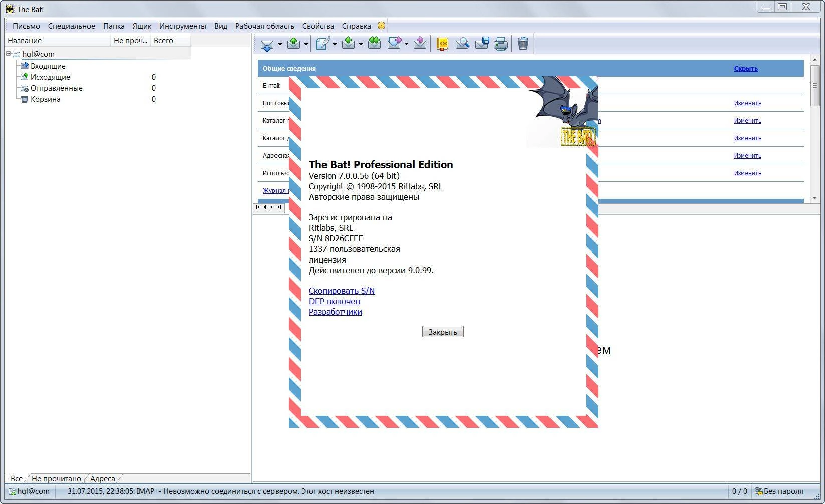Click the last-tab navigation arrow
Screen dimensions: 825x504
tap(279, 207)
